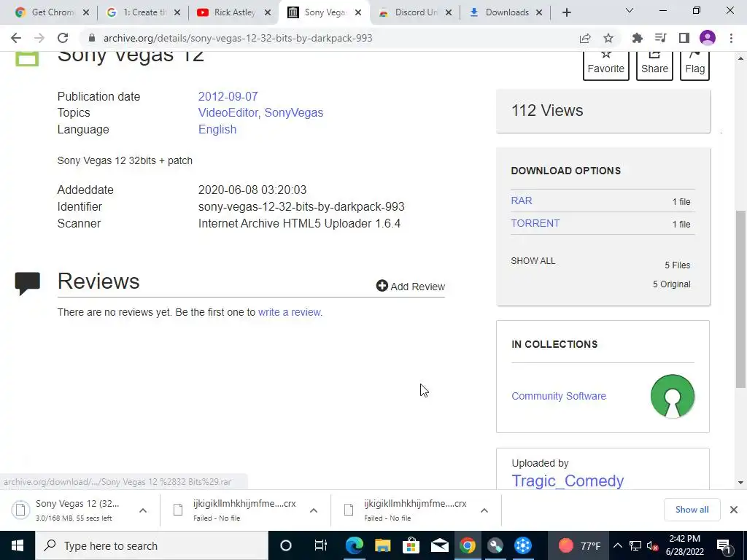This screenshot has width=747, height=560.
Task: Open the SonyVegas topic link
Action: pos(293,112)
